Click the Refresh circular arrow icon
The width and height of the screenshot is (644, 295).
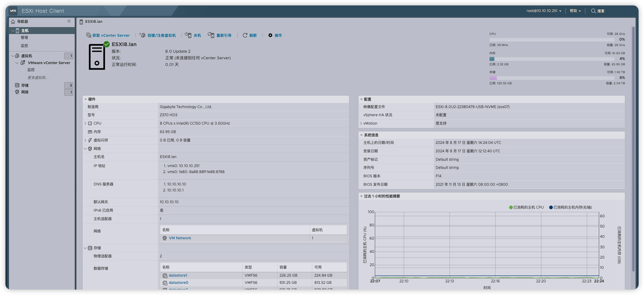245,35
